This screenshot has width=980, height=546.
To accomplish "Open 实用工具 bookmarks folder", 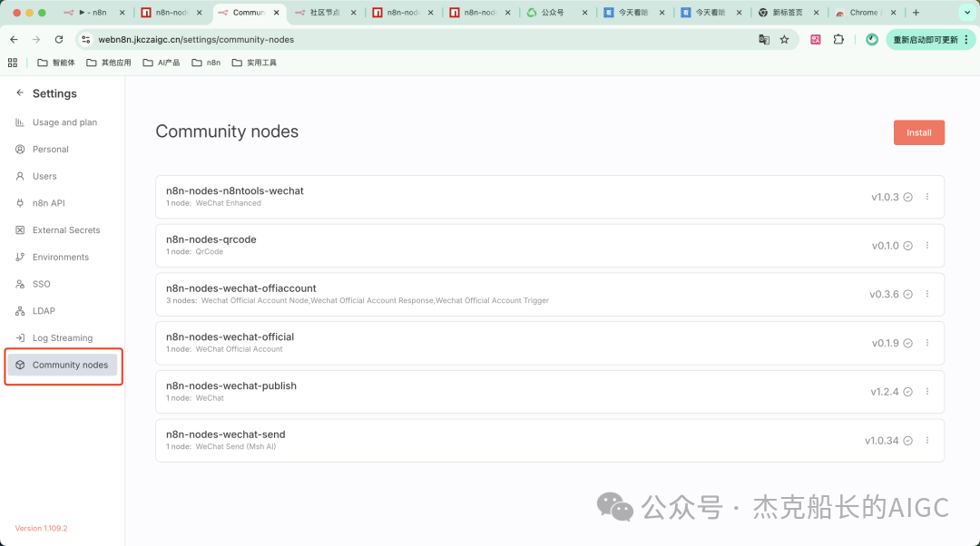I will (254, 63).
